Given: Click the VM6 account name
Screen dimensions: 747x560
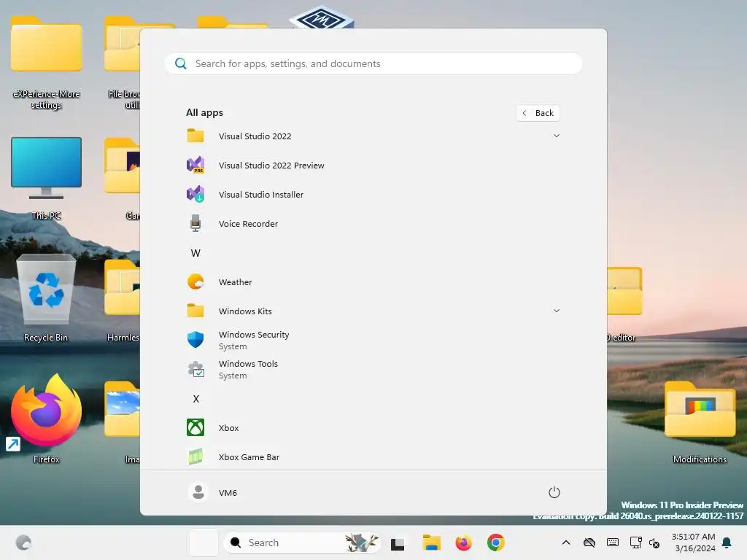Looking at the screenshot, I should pos(228,492).
